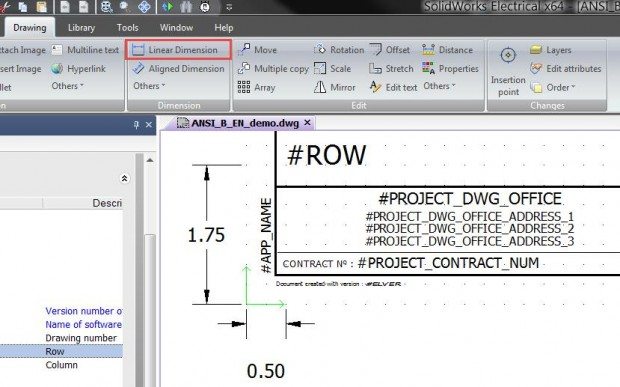
Task: Click the paste icon in quick access toolbar
Action: click(41, 7)
